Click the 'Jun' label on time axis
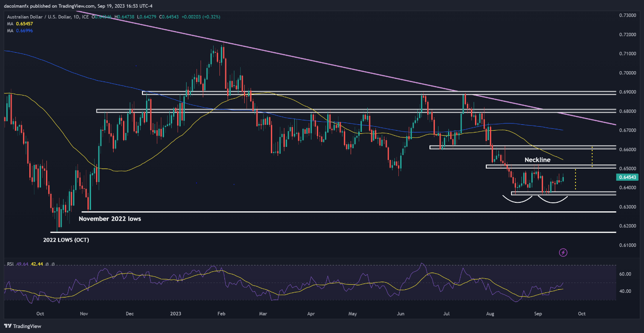The image size is (644, 333). click(x=400, y=314)
